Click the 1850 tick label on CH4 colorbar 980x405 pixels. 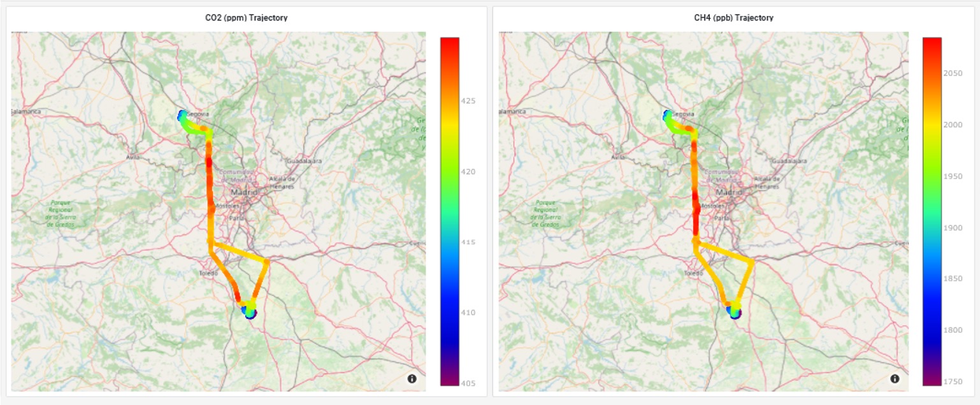click(x=953, y=279)
